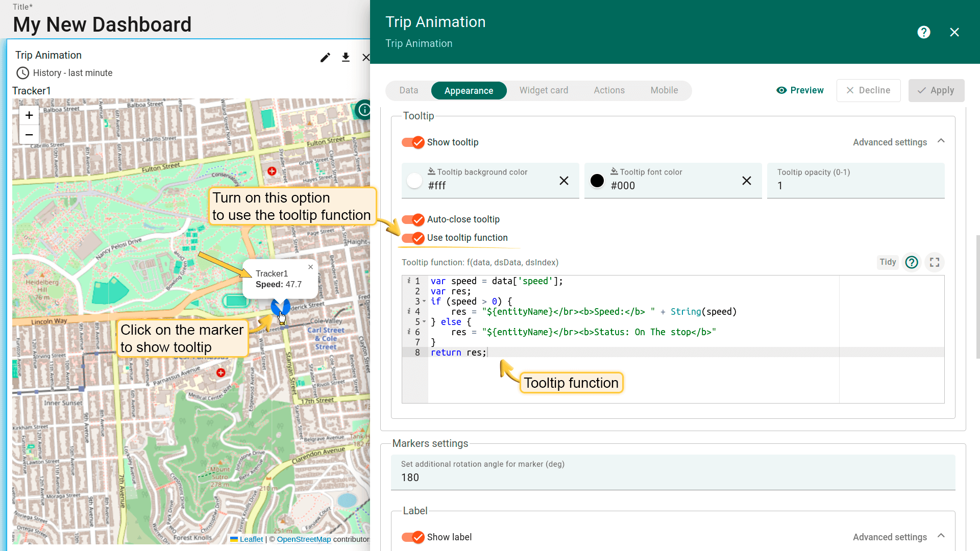The width and height of the screenshot is (980, 551).
Task: Clear the tooltip background color value
Action: coord(563,181)
